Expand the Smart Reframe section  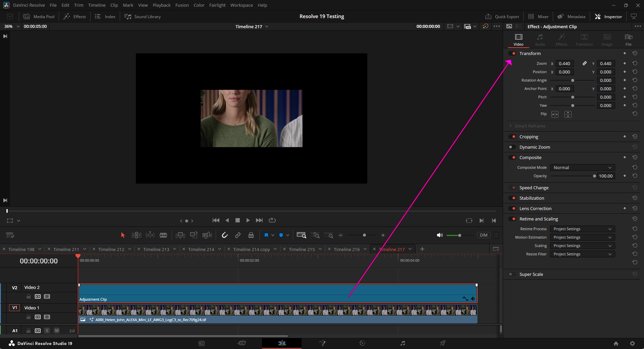[511, 126]
